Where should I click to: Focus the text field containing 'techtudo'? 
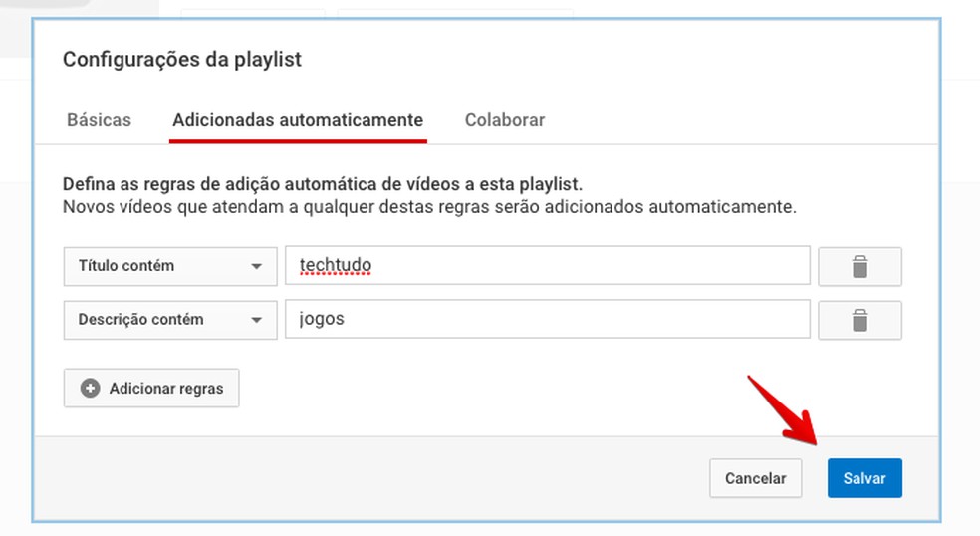pyautogui.click(x=548, y=265)
